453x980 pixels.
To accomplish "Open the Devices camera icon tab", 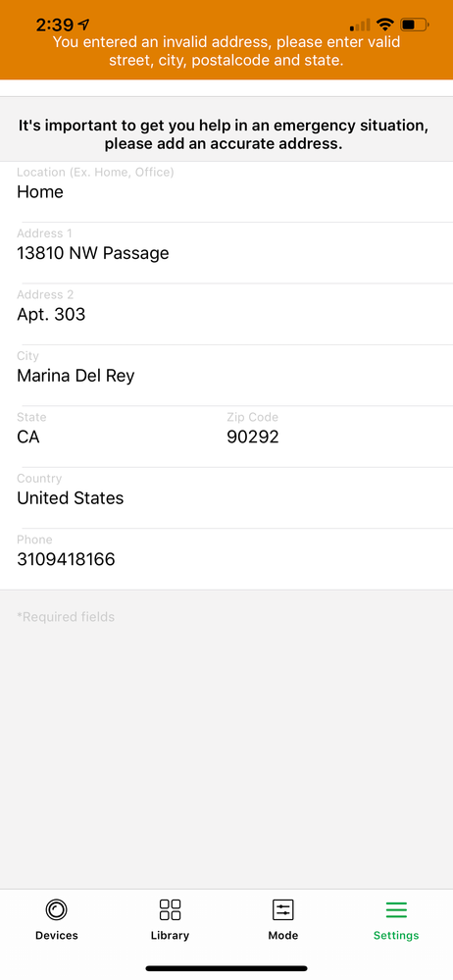I will [x=56, y=909].
